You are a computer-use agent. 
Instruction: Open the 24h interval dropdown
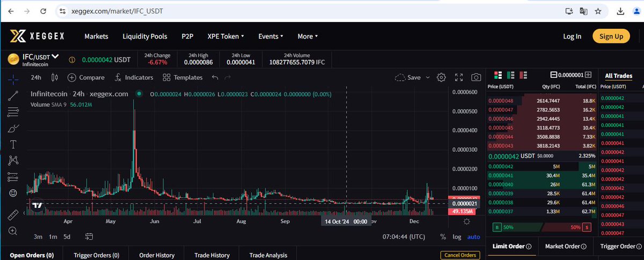click(x=36, y=77)
